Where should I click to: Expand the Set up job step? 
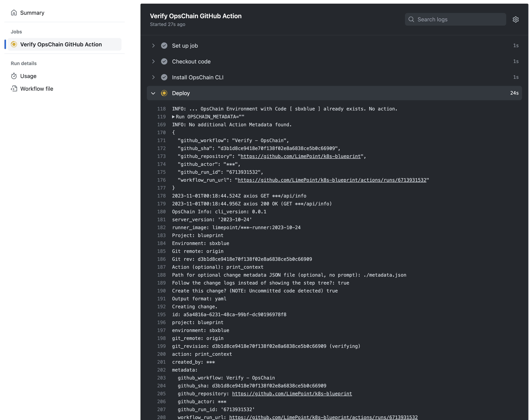point(153,46)
